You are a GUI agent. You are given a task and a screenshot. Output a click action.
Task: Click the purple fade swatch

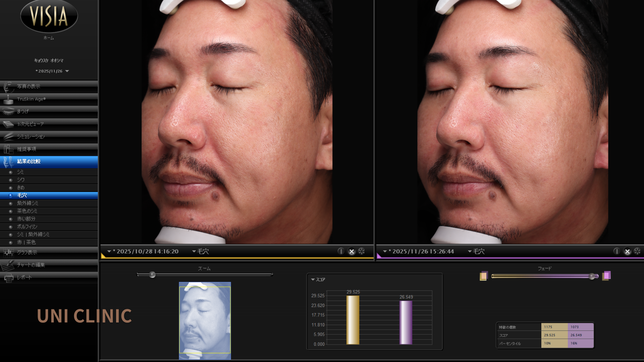pos(607,276)
